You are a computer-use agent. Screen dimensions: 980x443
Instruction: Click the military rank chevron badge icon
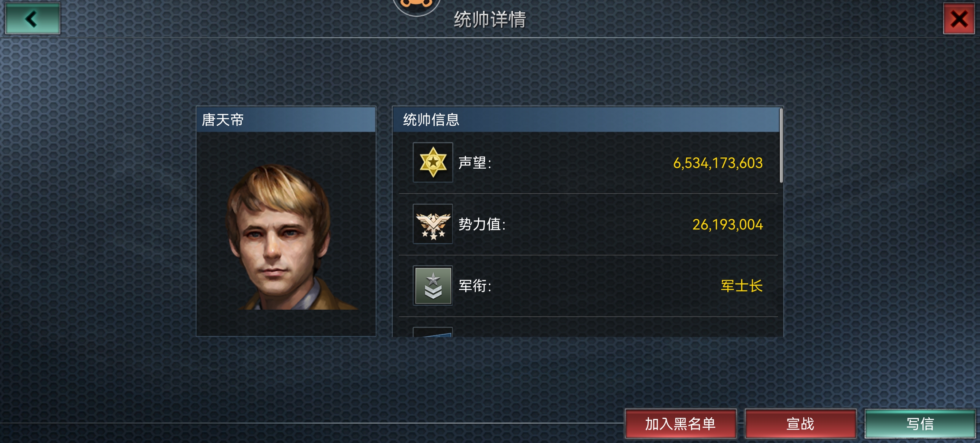[433, 286]
